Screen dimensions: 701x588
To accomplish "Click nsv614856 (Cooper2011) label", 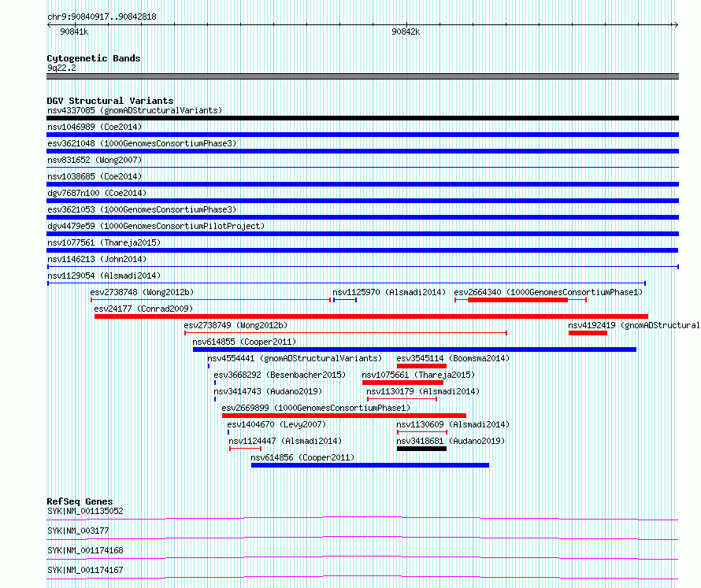I will click(302, 457).
